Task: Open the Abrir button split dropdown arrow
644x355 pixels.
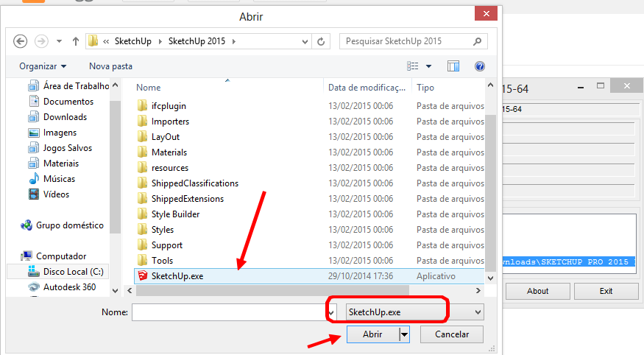Action: pyautogui.click(x=405, y=334)
